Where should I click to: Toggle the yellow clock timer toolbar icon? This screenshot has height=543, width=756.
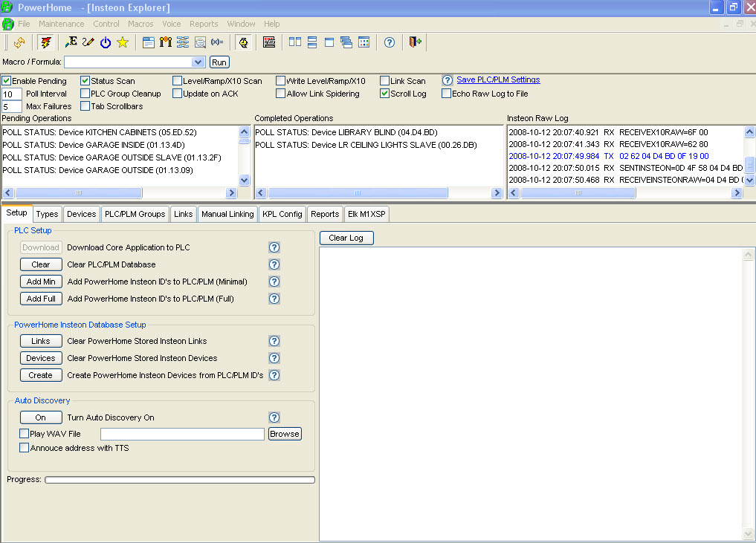(x=244, y=42)
